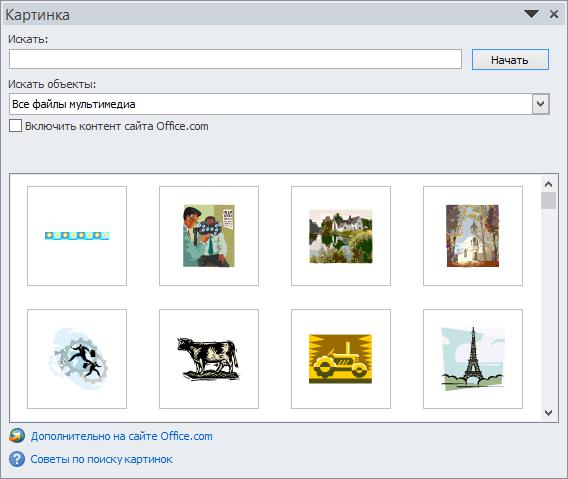Open 'Советы по поиску картинок' link

101,459
